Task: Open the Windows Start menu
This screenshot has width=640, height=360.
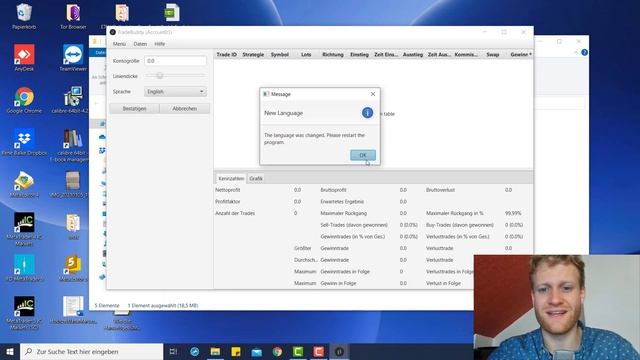Action: (10, 351)
